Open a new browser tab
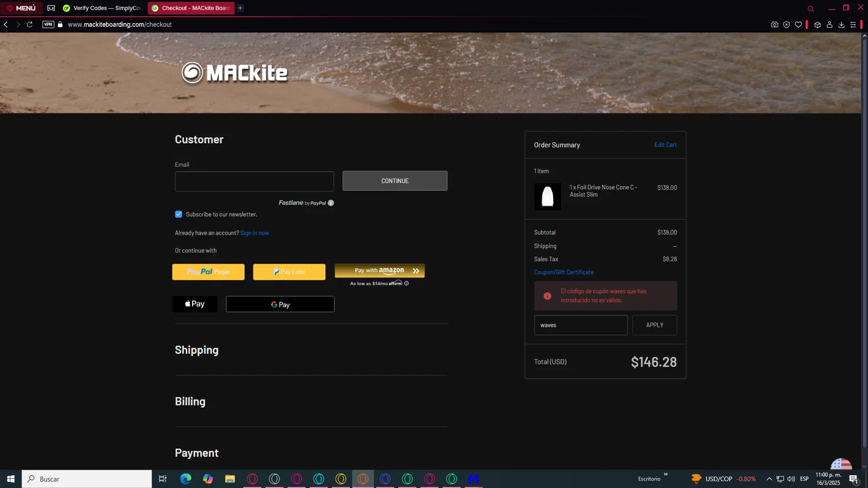Screen dimensions: 868x488 (x=240, y=8)
